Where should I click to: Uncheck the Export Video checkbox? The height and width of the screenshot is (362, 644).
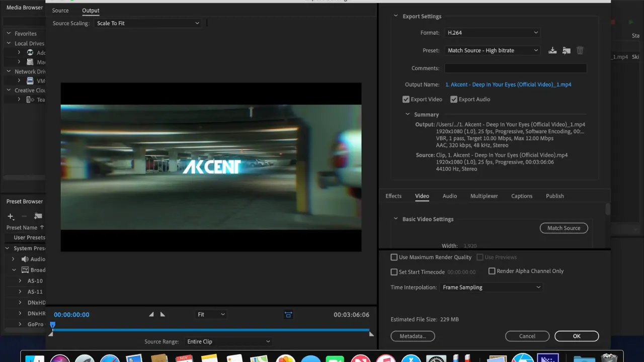tap(406, 100)
